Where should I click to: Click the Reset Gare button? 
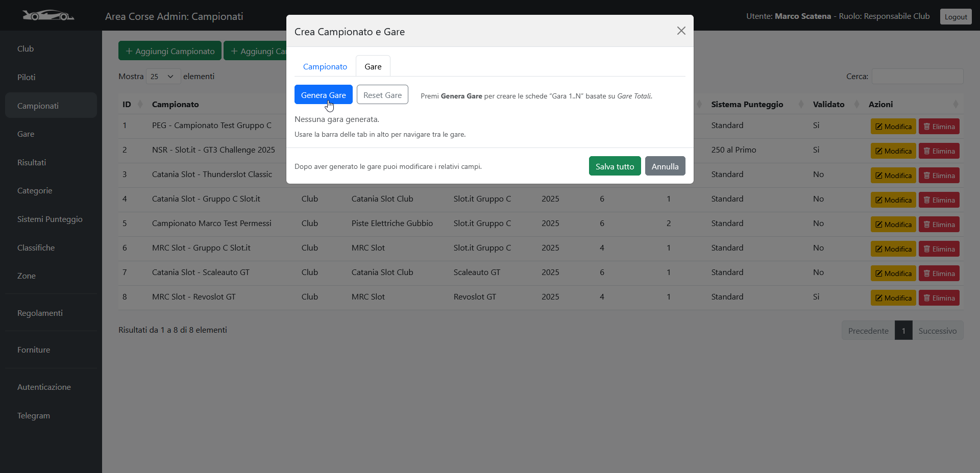pyautogui.click(x=382, y=95)
